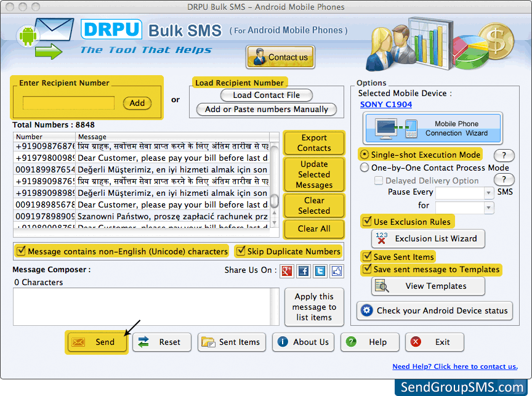Click the computer-phone Connection Wizard icon
Viewport: 532px width, 396px height.
(397, 129)
